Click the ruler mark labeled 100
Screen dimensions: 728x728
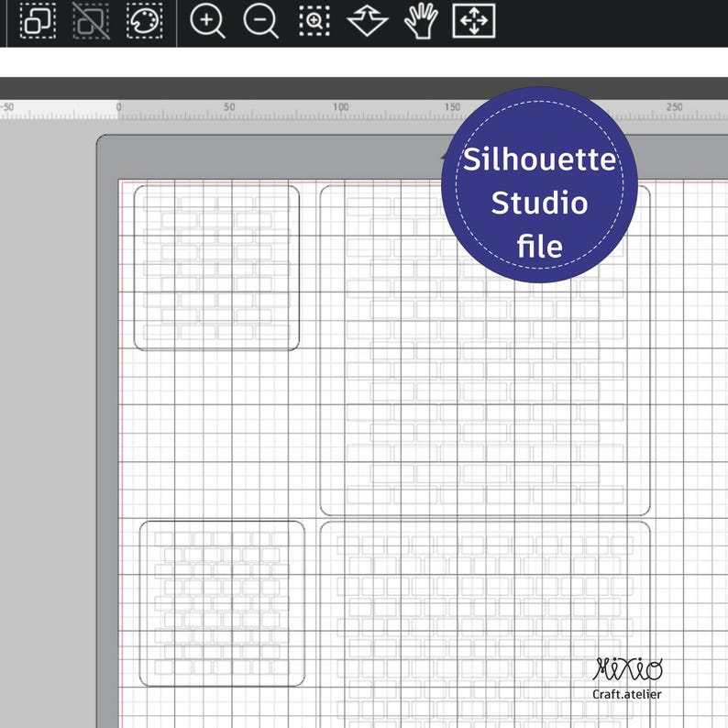340,106
